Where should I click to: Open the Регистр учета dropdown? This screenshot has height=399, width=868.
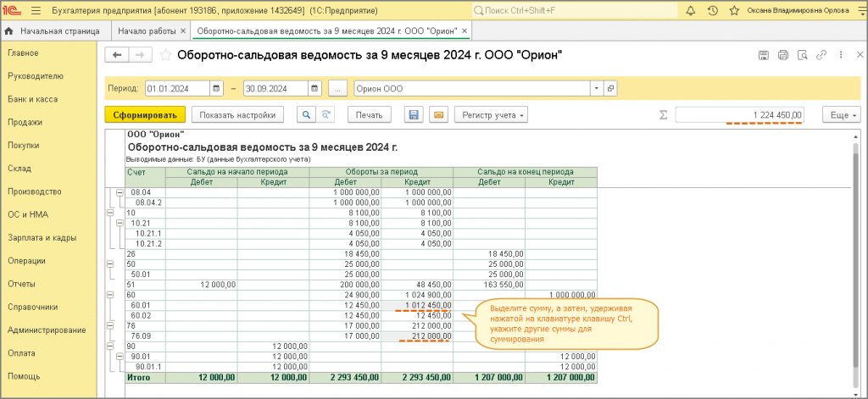click(492, 115)
